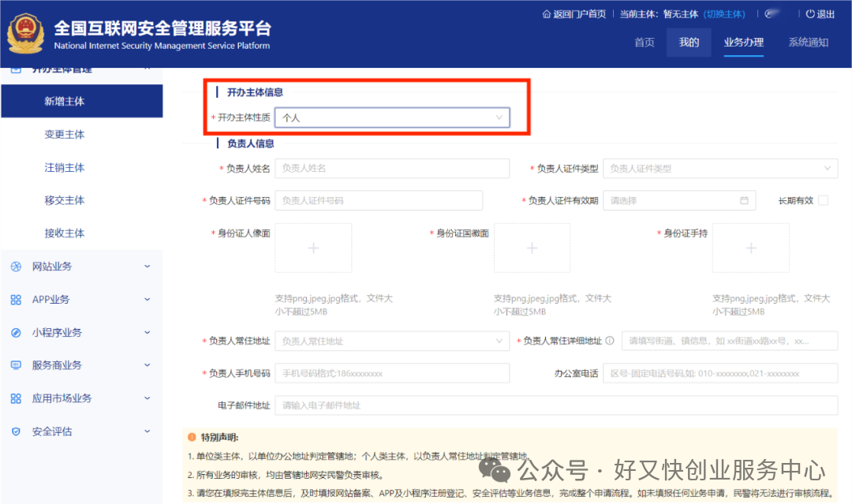Click the 服务商业务 monitor icon

16,365
